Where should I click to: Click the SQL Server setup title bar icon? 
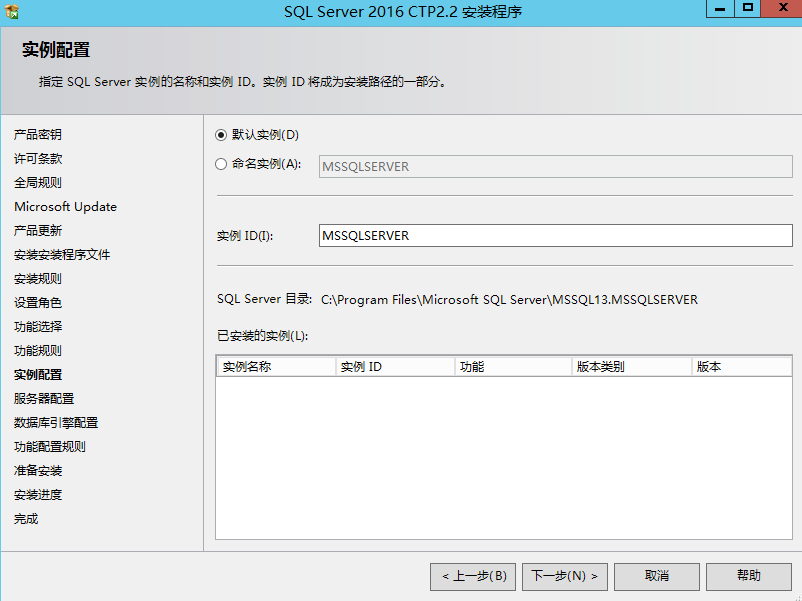(12, 12)
